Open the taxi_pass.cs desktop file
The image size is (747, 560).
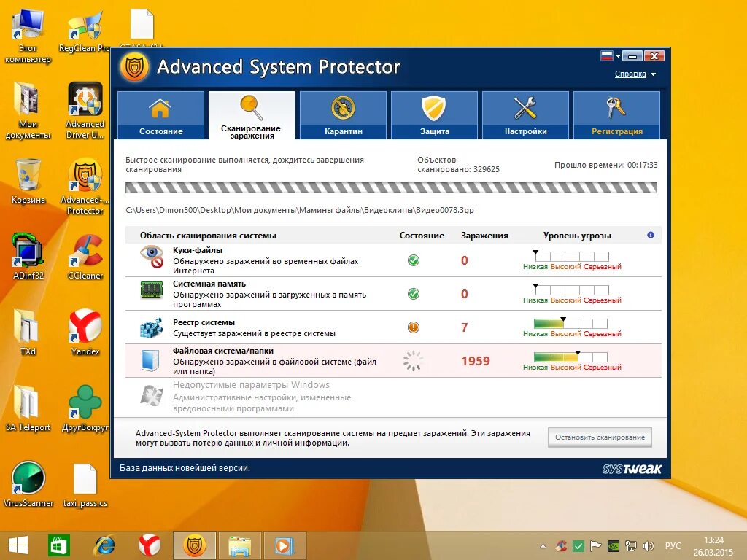click(x=85, y=486)
